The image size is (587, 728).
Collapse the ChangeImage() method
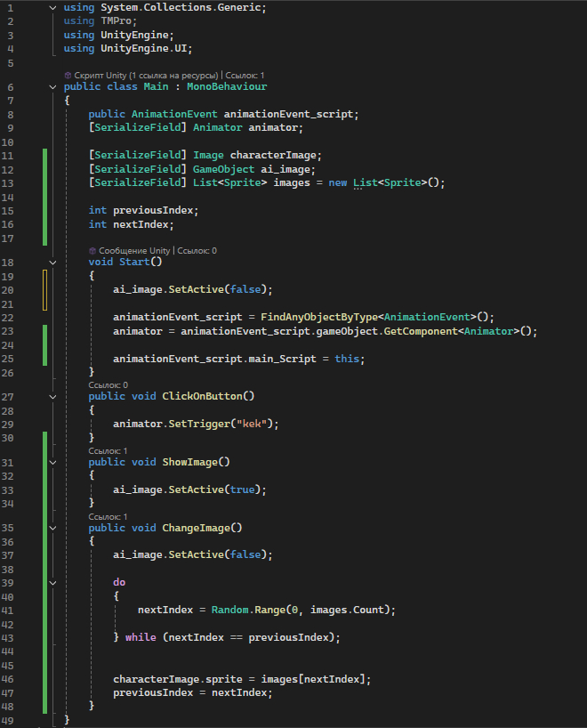pos(54,528)
